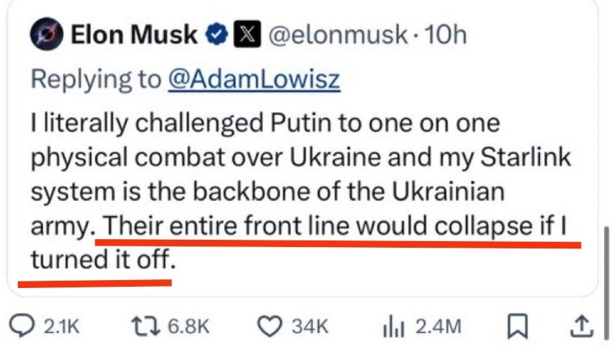Open the 10h timestamp link
Screen dimensions: 614x364
(x=445, y=35)
